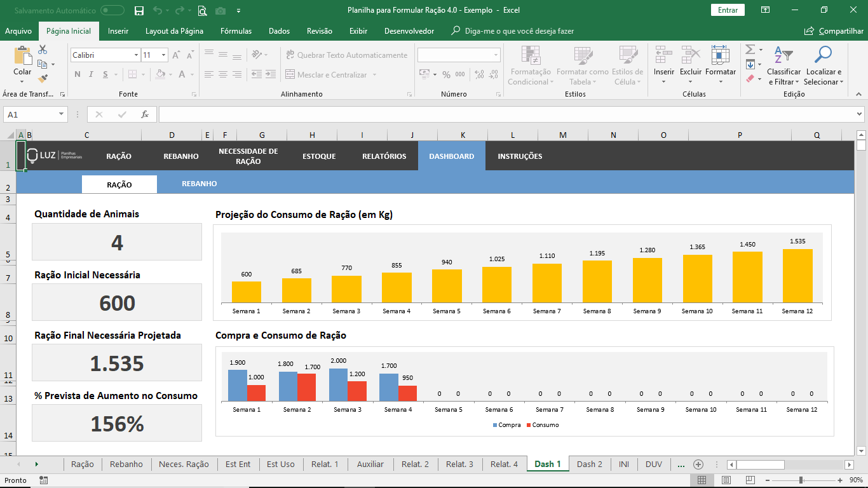Click the Insert Function fx icon
The width and height of the screenshot is (868, 488).
tap(145, 114)
